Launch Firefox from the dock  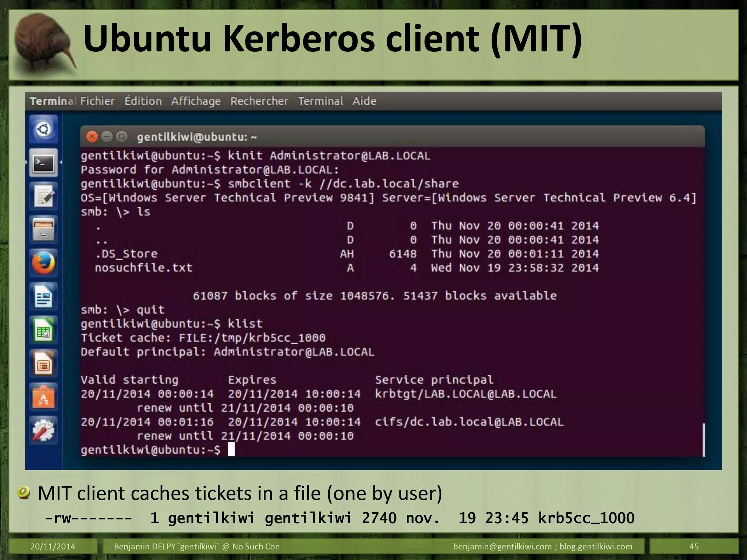pyautogui.click(x=43, y=263)
